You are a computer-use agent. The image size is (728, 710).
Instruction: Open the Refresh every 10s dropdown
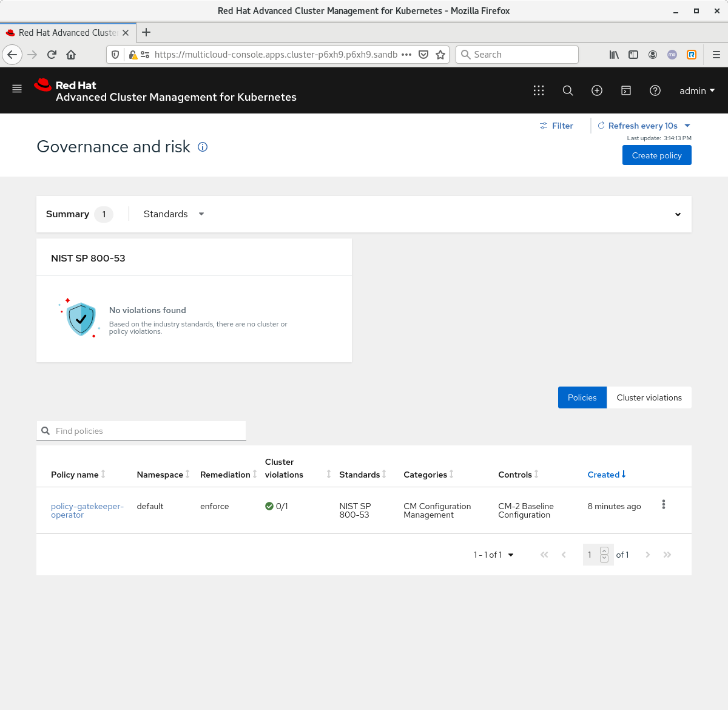(x=644, y=126)
